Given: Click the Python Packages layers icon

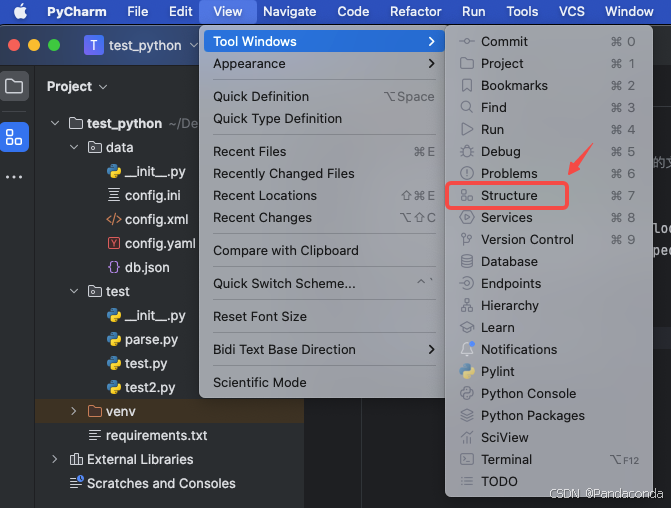Looking at the screenshot, I should [x=466, y=416].
